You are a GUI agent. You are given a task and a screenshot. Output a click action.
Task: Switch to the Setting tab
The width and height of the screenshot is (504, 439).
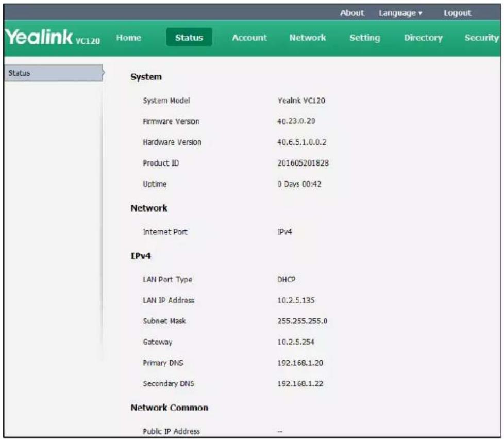click(x=365, y=38)
